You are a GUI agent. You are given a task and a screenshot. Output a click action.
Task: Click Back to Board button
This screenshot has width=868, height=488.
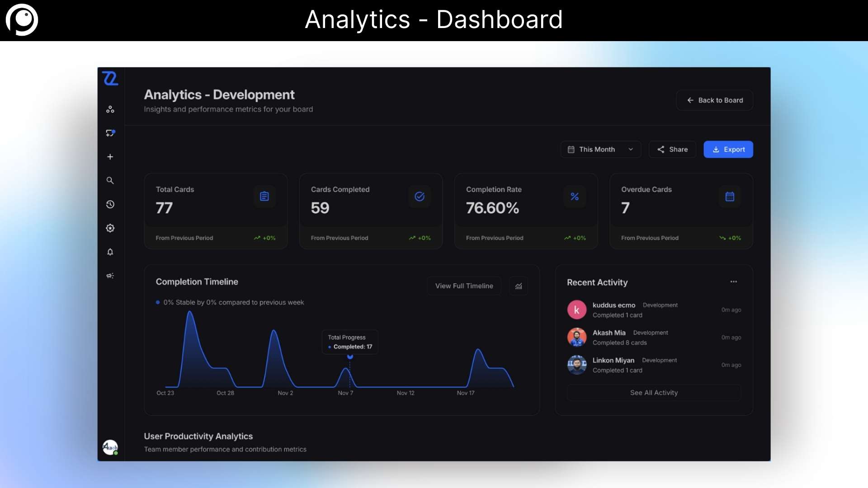click(714, 100)
